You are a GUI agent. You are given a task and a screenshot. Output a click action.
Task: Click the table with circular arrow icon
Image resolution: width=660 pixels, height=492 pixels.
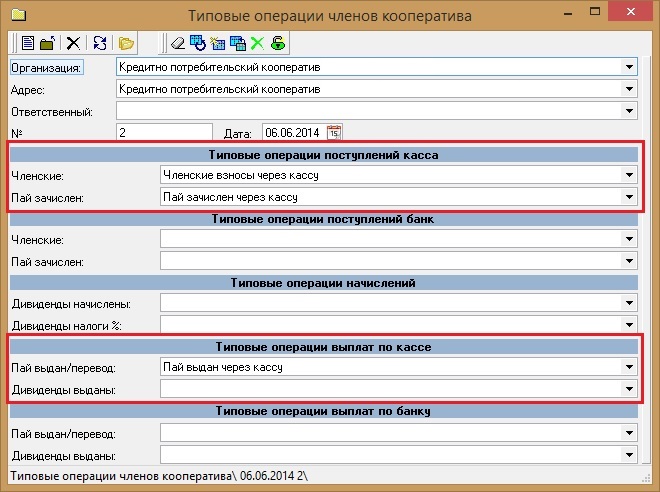click(x=198, y=43)
